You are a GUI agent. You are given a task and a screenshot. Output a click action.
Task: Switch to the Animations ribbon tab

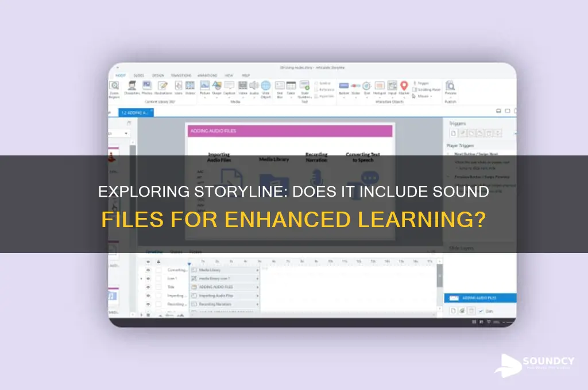tap(207, 75)
